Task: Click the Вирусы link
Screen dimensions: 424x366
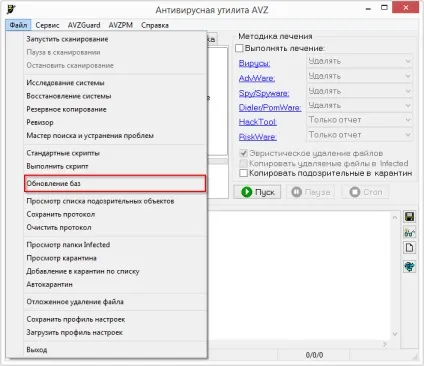Action: tap(254, 63)
